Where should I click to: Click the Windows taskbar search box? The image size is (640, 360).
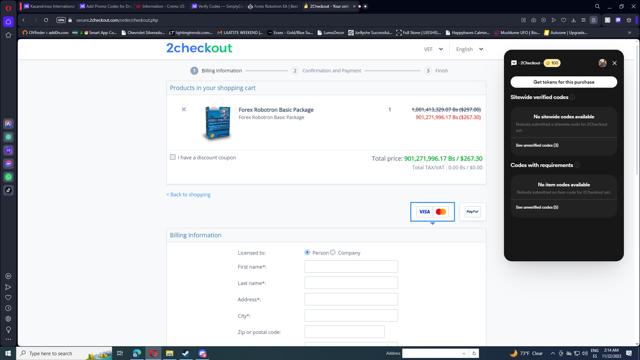point(64,353)
